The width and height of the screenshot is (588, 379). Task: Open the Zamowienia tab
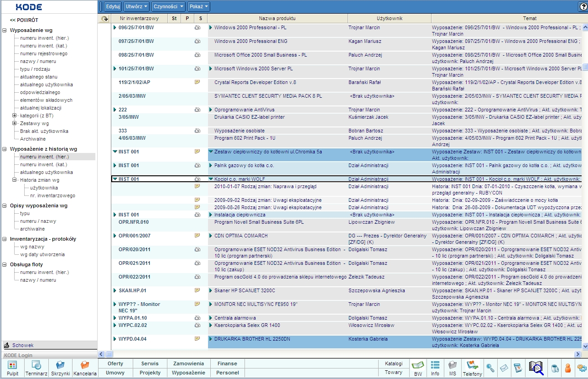tap(188, 363)
